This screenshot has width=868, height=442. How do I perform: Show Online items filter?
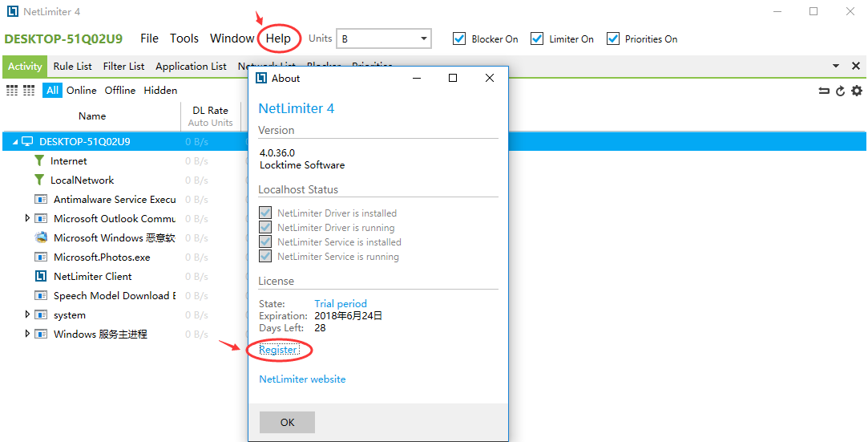coord(82,91)
